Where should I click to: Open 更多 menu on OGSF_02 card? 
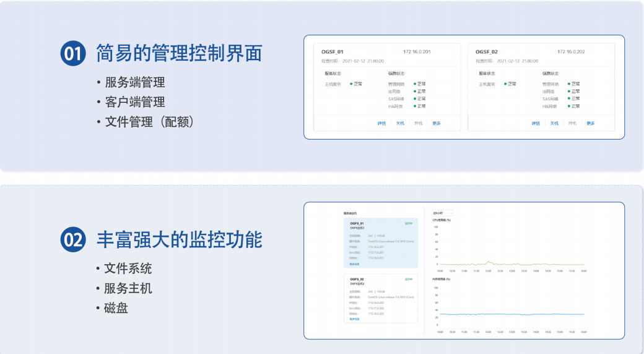pos(591,123)
